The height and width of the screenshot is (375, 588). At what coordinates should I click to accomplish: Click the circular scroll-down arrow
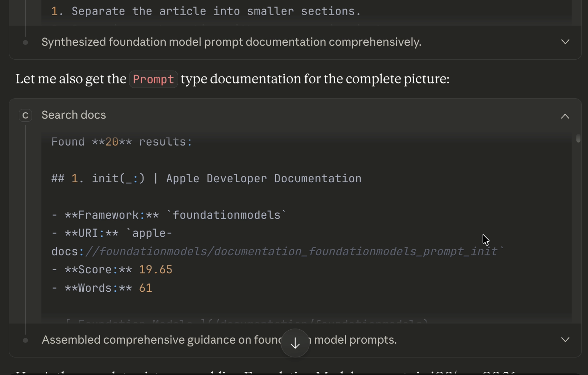(295, 343)
